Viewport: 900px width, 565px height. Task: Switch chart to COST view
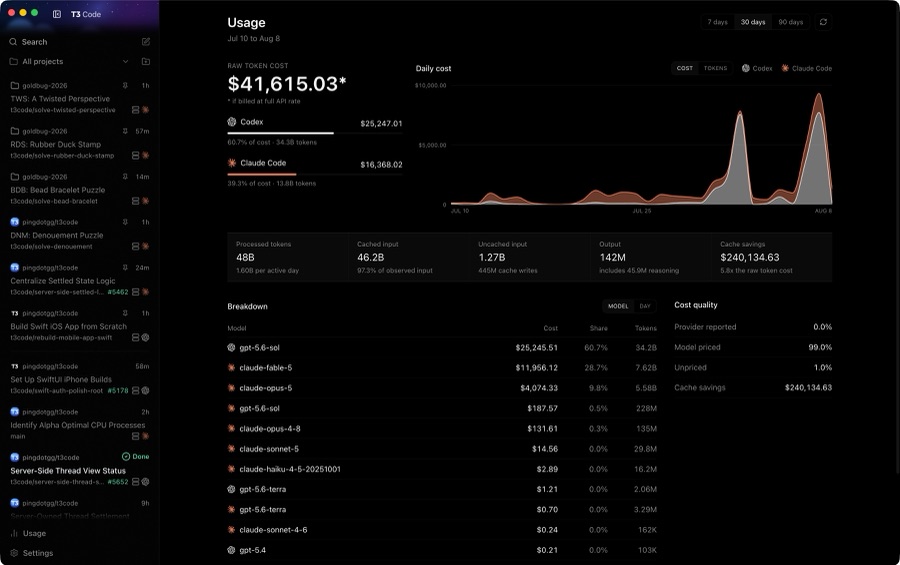tap(685, 68)
